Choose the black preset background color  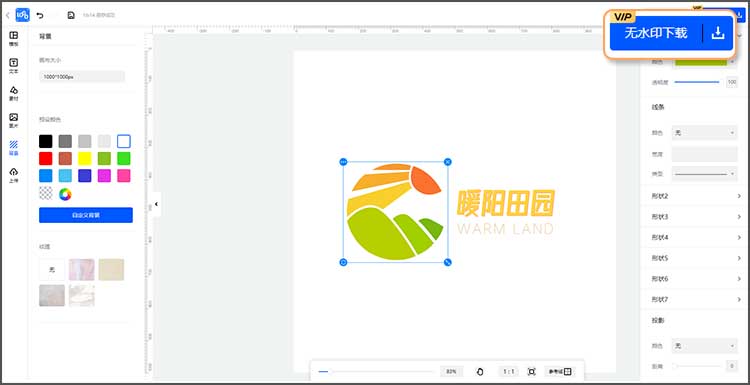[45, 141]
